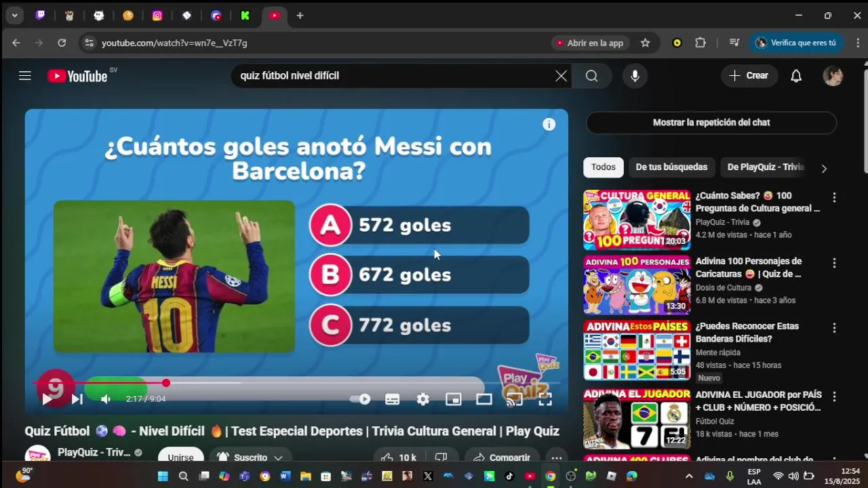Cast the video to a device

point(514,399)
